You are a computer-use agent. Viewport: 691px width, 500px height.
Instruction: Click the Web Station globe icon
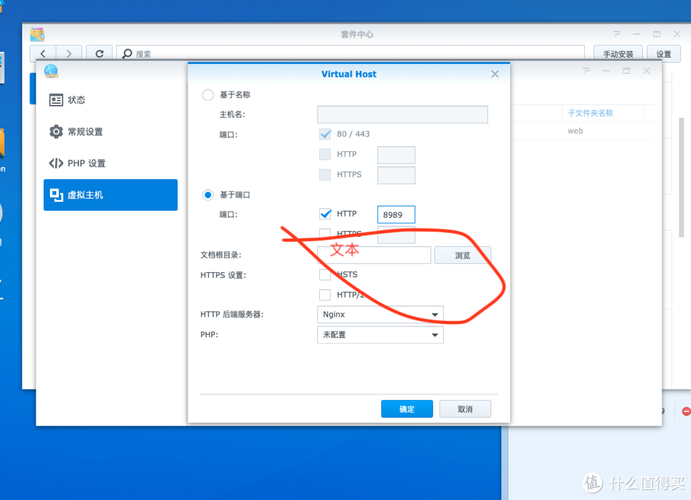tap(51, 70)
